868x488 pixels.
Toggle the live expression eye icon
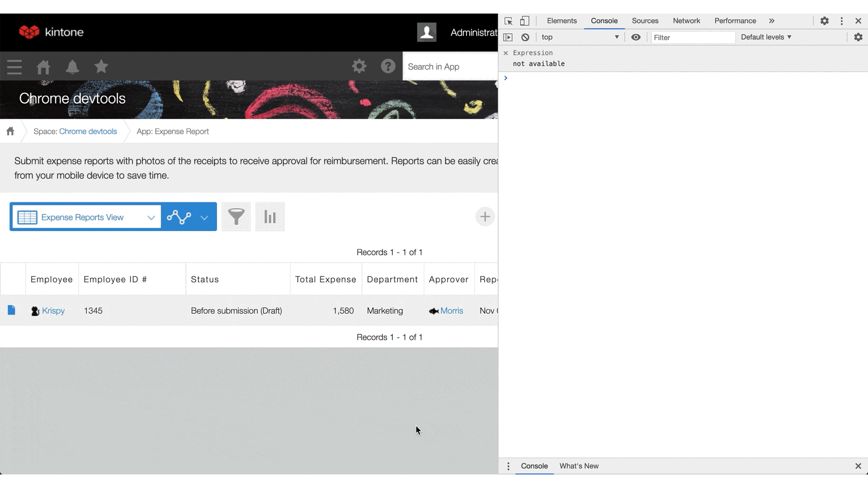(x=636, y=37)
